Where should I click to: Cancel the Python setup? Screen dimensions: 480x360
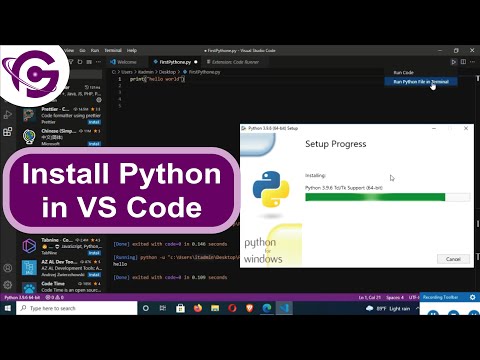click(453, 259)
